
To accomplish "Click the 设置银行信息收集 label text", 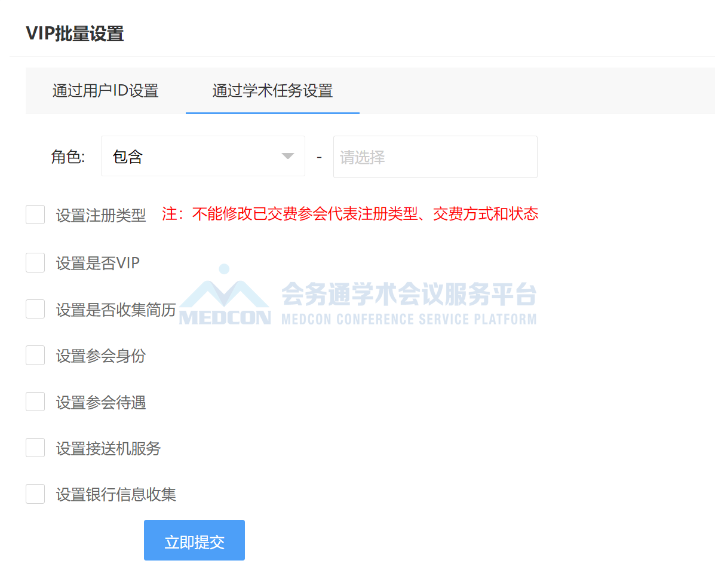I will coord(116,495).
